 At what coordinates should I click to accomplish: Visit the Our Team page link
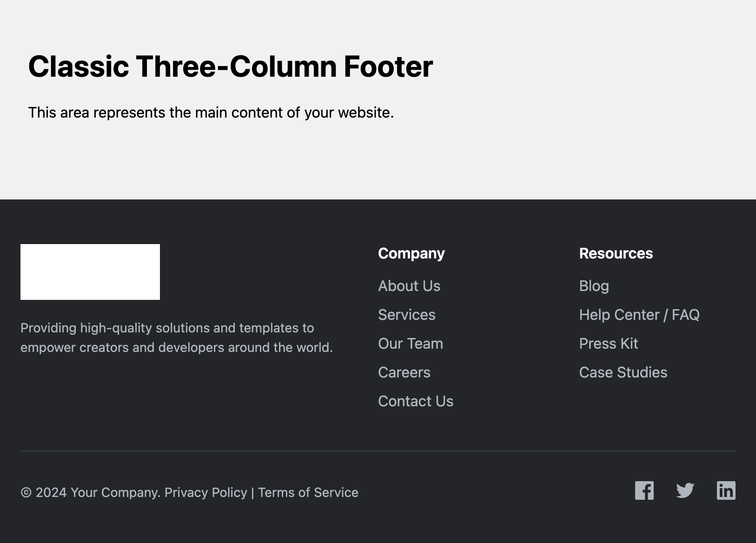[411, 344]
